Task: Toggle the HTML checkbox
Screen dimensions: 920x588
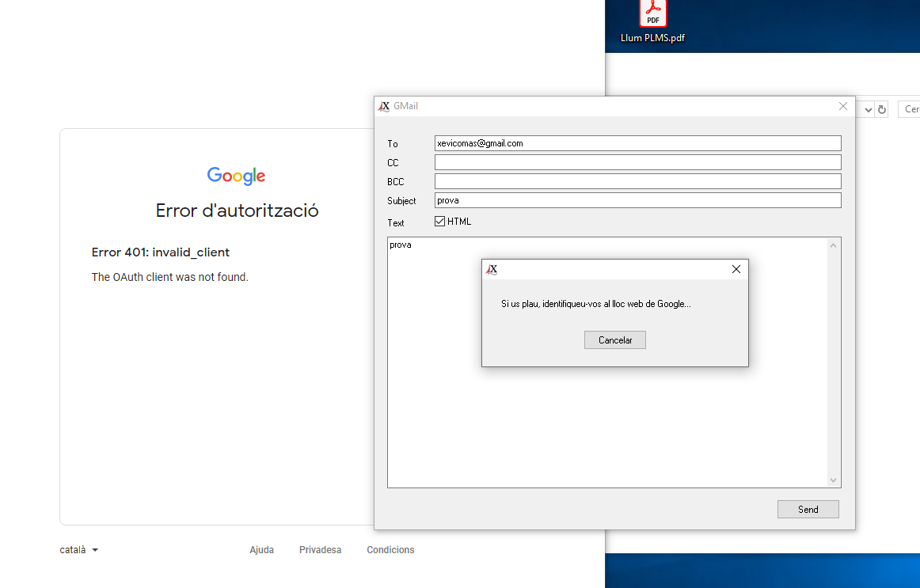Action: point(439,221)
